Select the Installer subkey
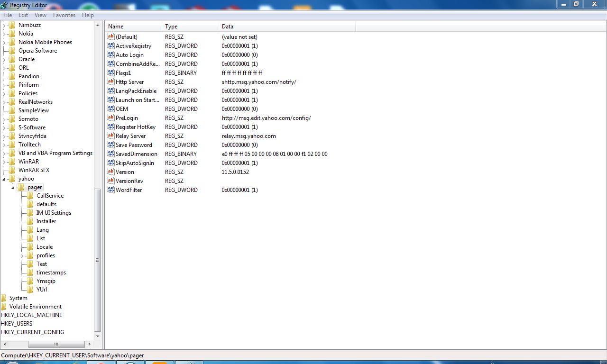 pos(46,221)
